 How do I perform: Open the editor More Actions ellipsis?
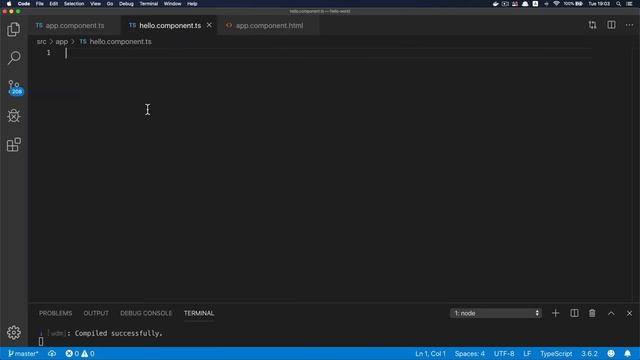629,25
